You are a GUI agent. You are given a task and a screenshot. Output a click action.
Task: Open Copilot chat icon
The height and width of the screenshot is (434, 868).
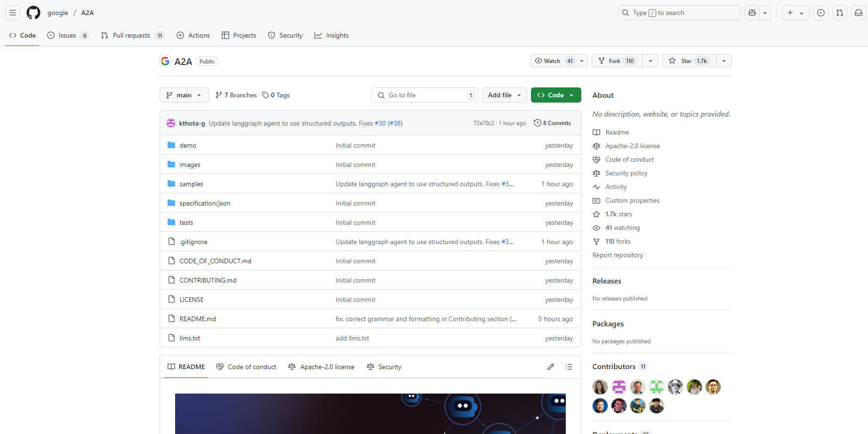752,13
